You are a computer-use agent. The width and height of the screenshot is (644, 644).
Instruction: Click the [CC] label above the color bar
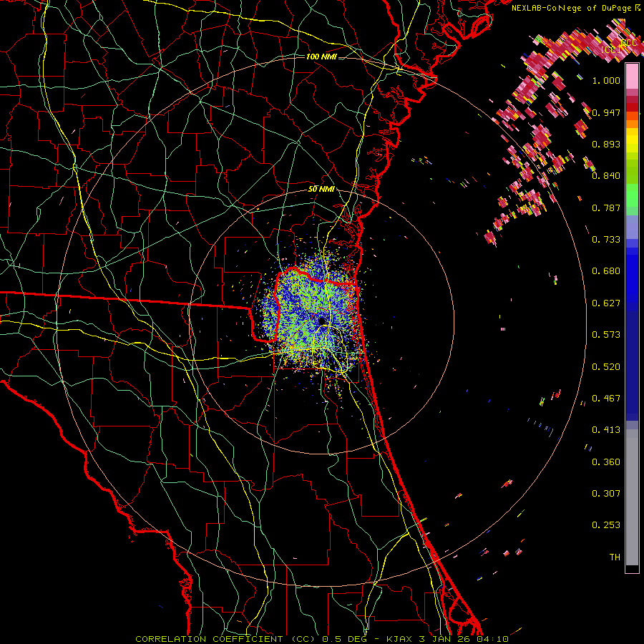611,49
